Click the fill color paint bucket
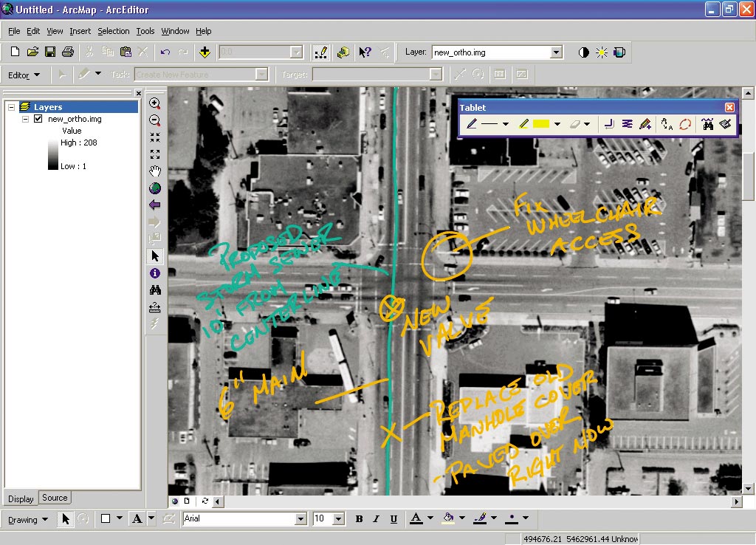Viewport: 756px width, 545px height. (x=448, y=519)
